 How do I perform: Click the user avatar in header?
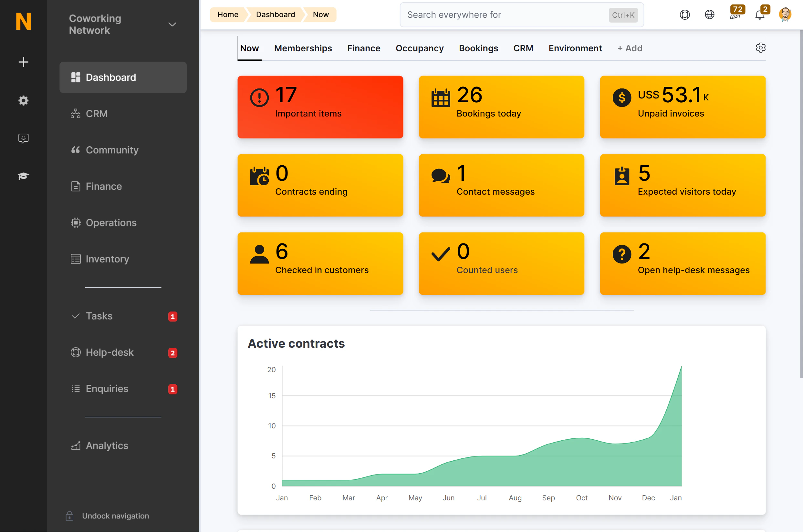(785, 15)
